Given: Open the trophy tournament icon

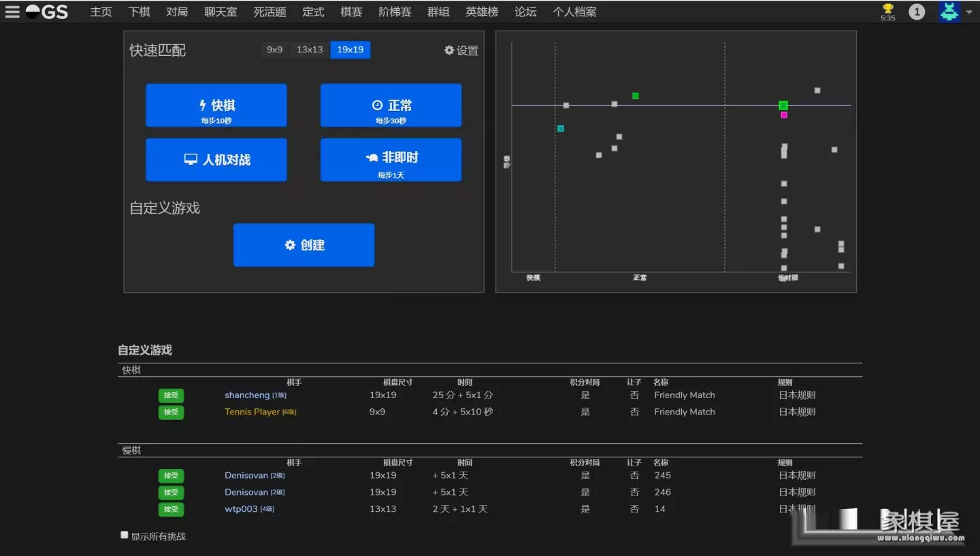Looking at the screenshot, I should tap(887, 10).
